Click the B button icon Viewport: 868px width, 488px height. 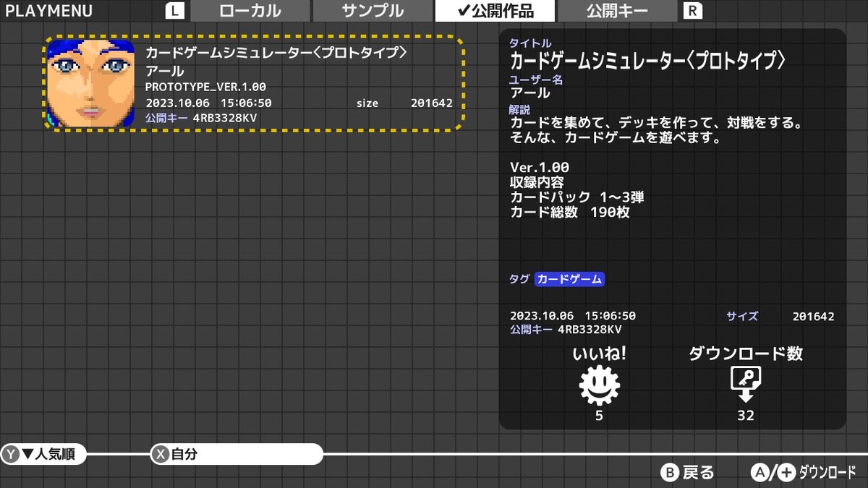(670, 473)
